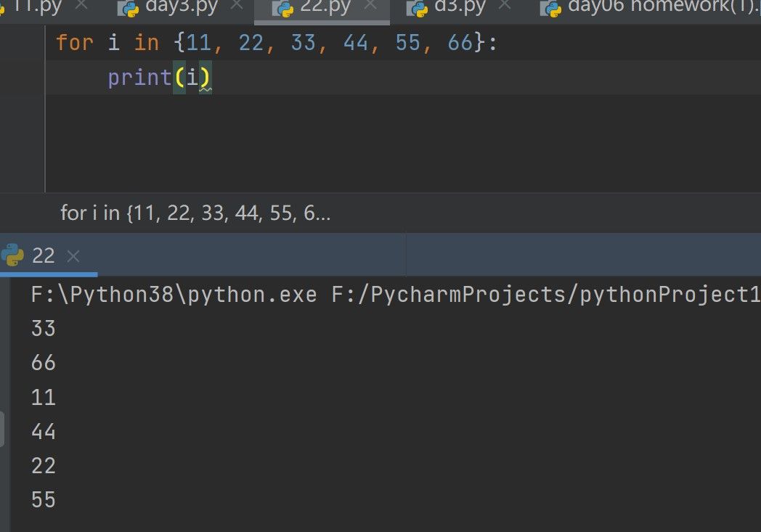This screenshot has width=761, height=532.
Task: Click the output line showing 66
Action: pyautogui.click(x=44, y=363)
